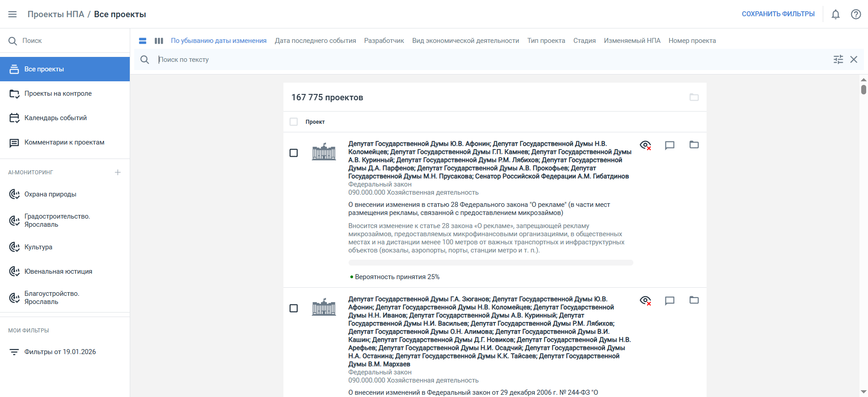Toggle the select-all projects checkbox
Viewport: 868px width, 397px height.
tap(294, 122)
